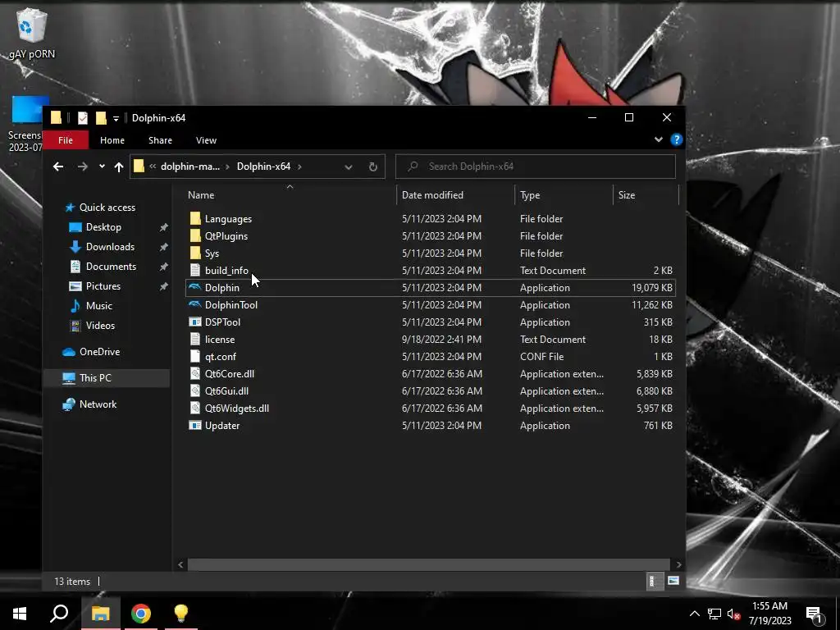Go up one folder level arrow
This screenshot has height=630, width=840.
(x=118, y=167)
